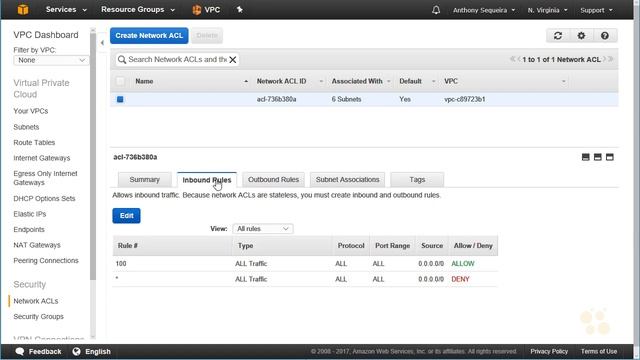Open the Privacy Policy link
This screenshot has height=360, width=640.
tap(549, 351)
